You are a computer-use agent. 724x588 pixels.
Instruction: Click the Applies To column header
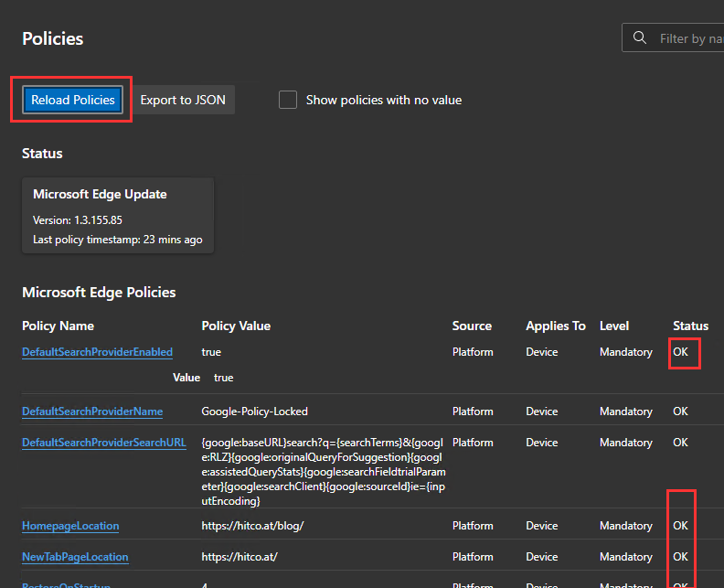[x=556, y=326]
